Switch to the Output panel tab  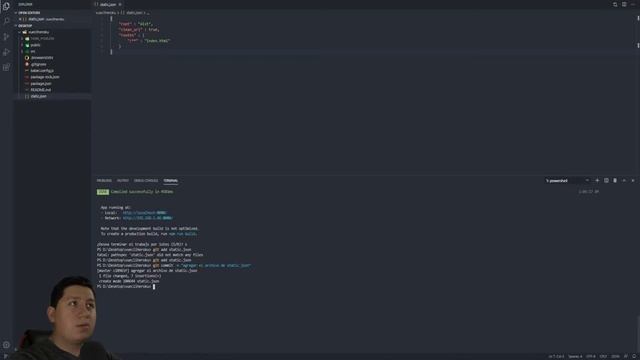point(123,180)
